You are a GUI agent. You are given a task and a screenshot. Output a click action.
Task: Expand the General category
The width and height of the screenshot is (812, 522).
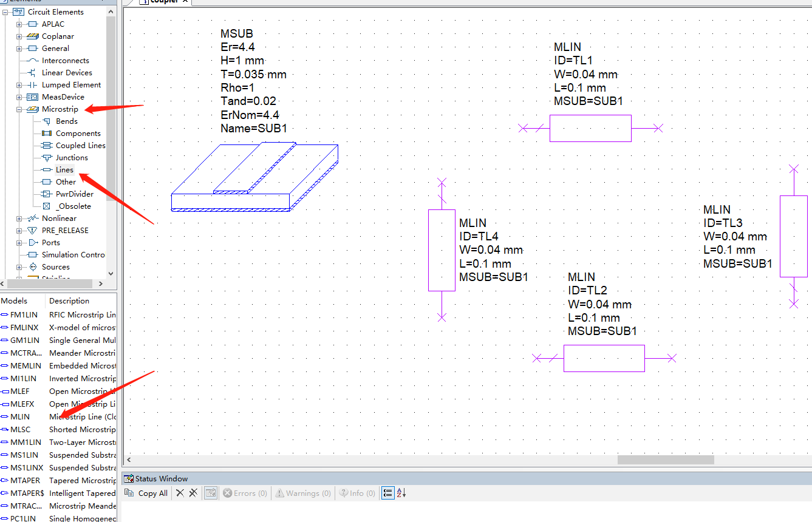[19, 49]
